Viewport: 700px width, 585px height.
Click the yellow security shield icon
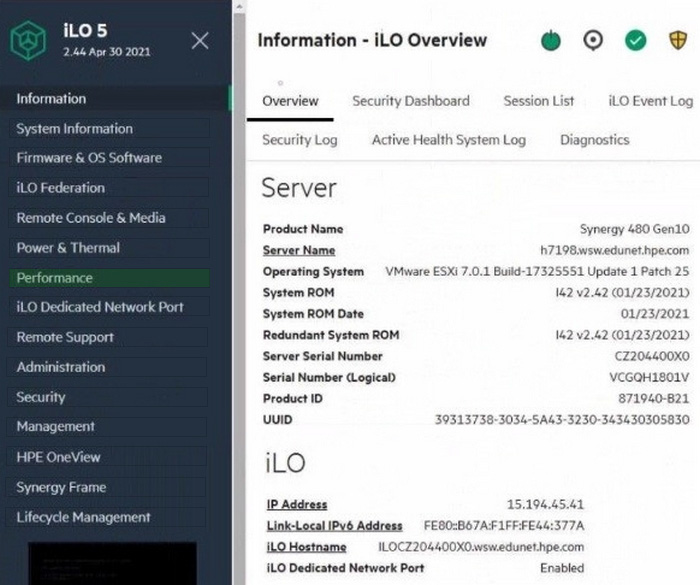678,41
